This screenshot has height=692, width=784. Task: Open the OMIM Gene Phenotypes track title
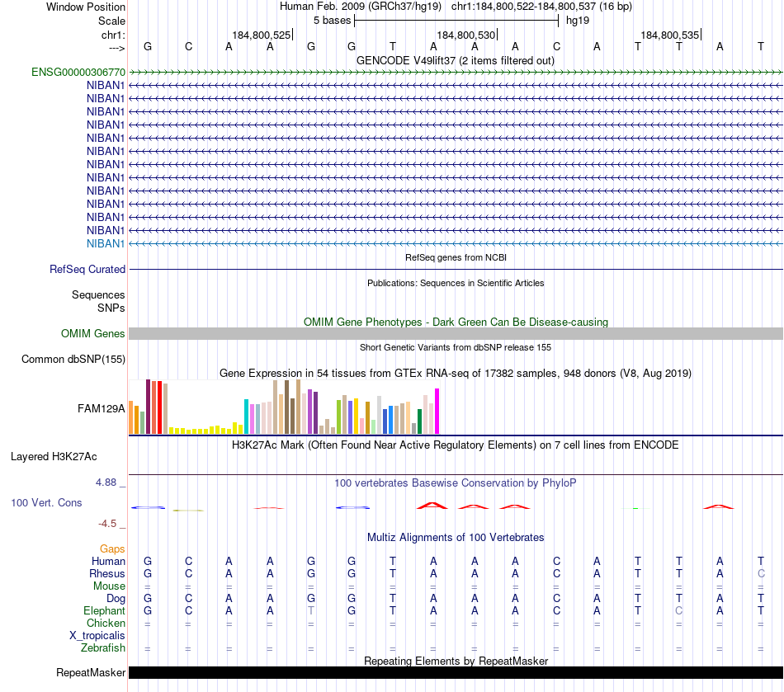[x=456, y=322]
